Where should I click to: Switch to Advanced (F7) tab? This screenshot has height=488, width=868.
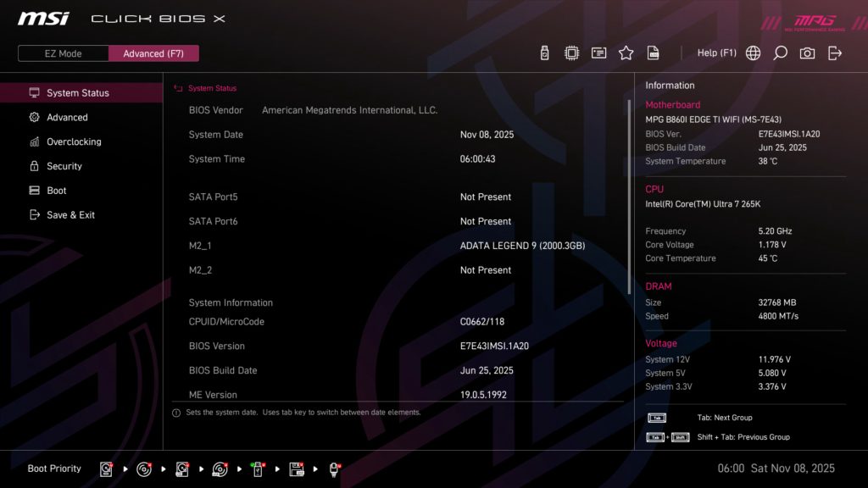tap(153, 53)
